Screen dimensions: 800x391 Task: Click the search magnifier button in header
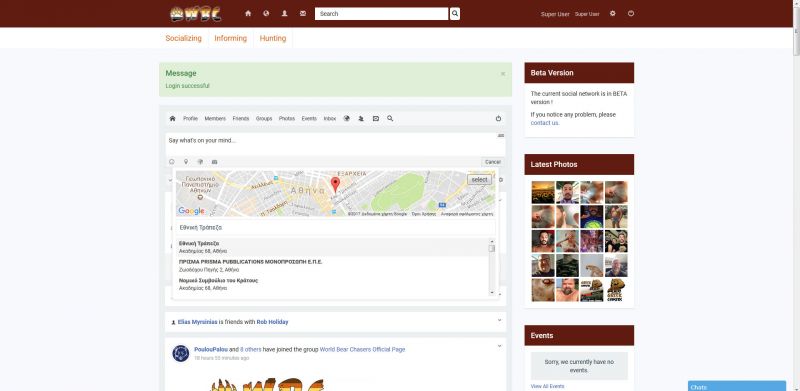pyautogui.click(x=455, y=14)
